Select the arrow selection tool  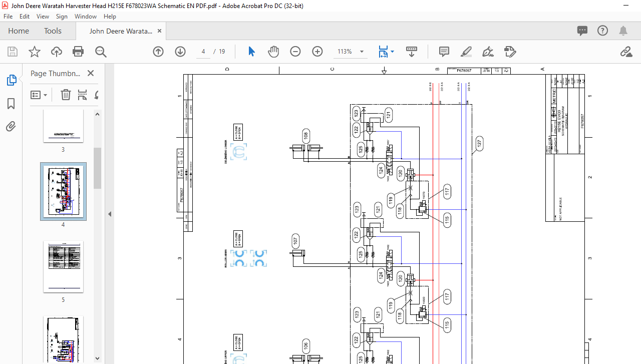[x=251, y=52]
